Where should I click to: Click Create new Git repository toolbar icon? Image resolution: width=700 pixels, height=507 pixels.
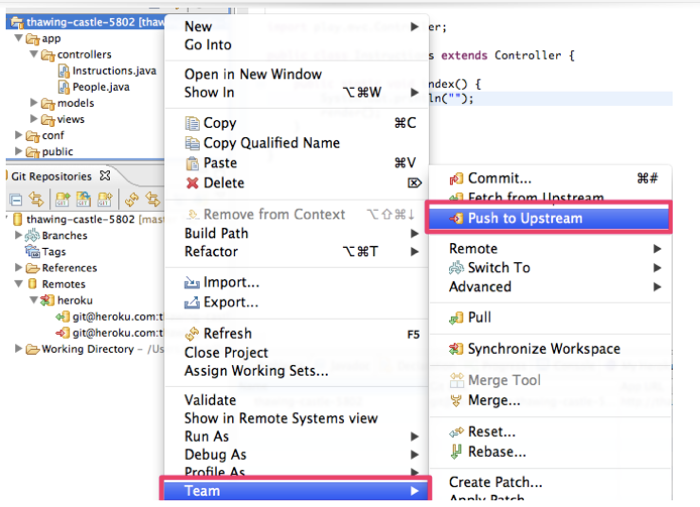[105, 199]
